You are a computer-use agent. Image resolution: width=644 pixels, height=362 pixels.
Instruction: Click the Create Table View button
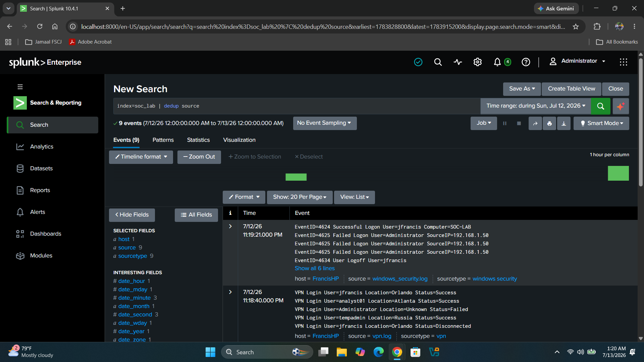point(572,89)
